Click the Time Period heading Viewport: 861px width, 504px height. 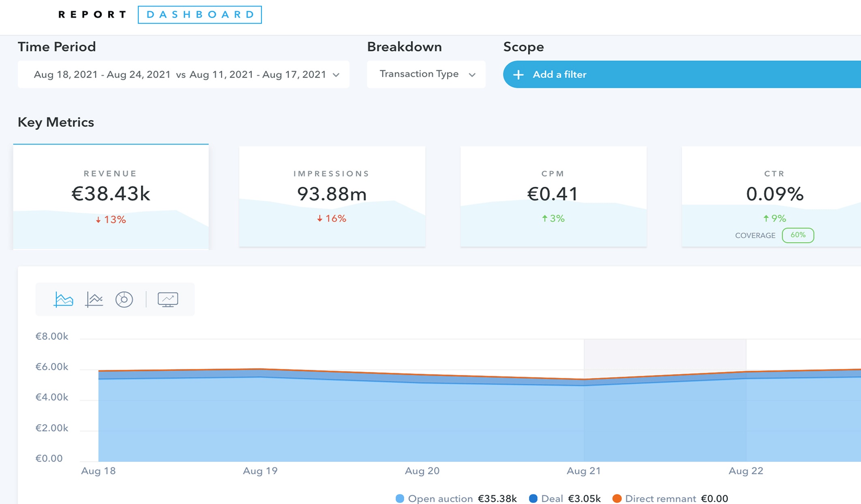(x=57, y=47)
